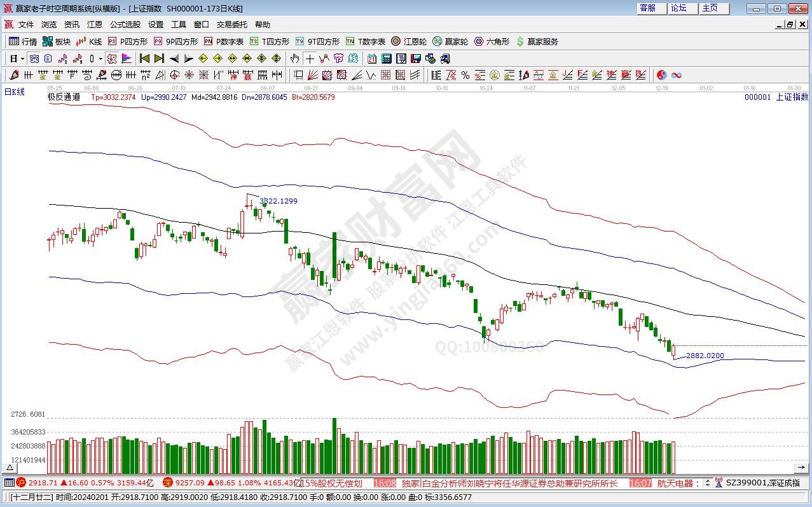Open the 江恩 menu
This screenshot has height=507, width=812.
click(94, 24)
